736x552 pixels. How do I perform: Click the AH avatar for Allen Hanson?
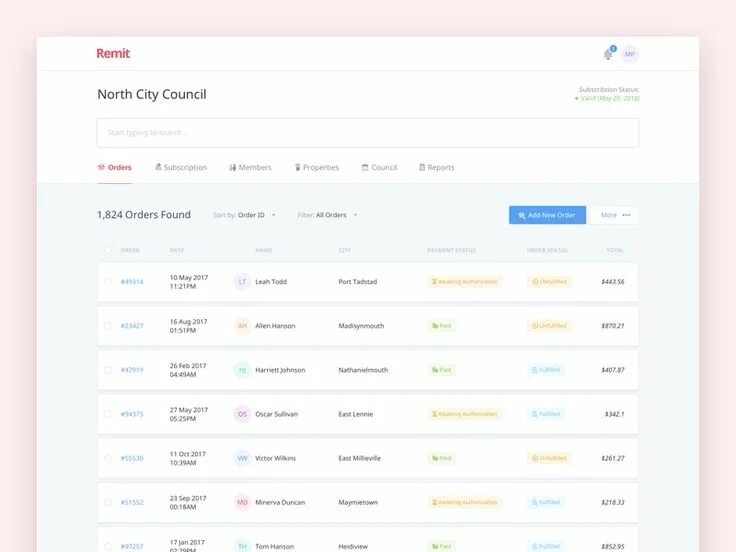tap(242, 326)
